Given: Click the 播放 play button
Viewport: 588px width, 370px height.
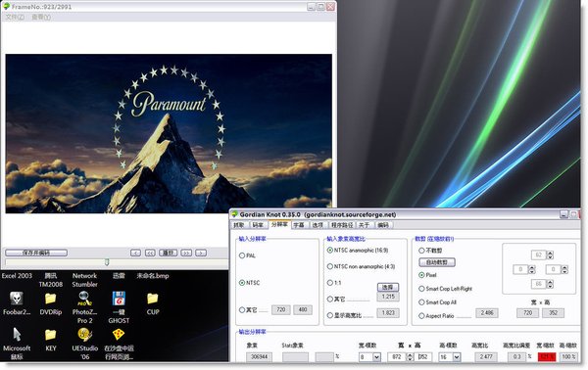Looking at the screenshot, I should 169,253.
